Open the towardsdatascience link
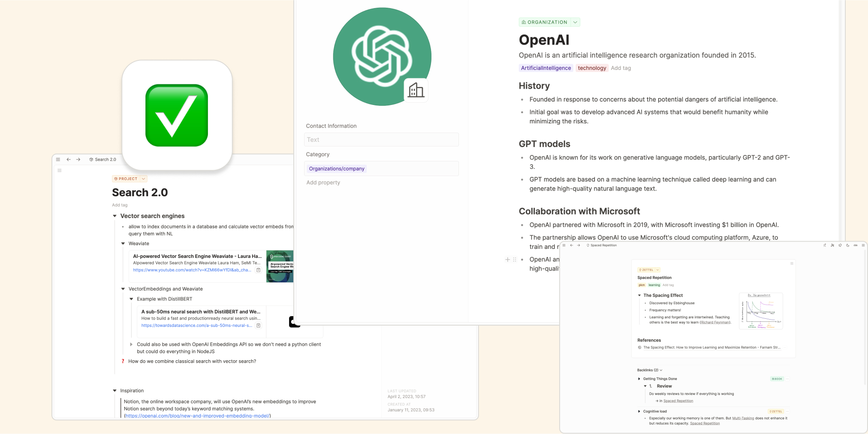The image size is (868, 434). [197, 326]
